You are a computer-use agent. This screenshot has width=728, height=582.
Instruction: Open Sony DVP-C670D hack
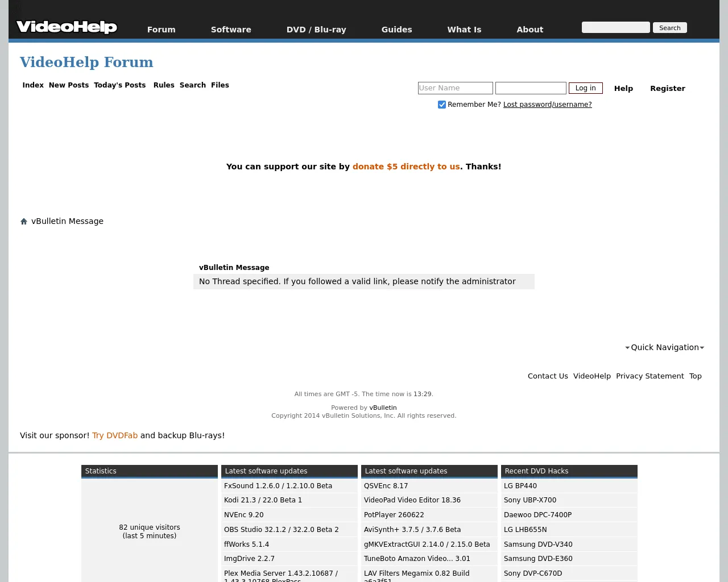point(533,573)
